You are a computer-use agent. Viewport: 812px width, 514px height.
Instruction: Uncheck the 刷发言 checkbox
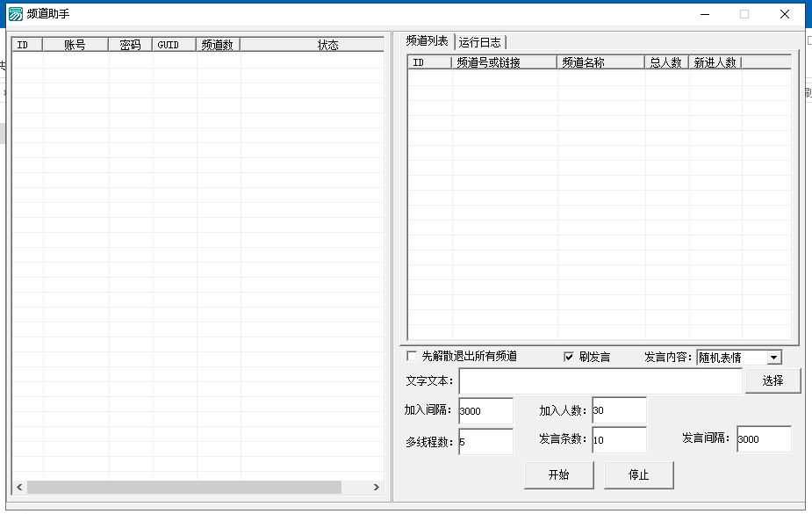[569, 357]
